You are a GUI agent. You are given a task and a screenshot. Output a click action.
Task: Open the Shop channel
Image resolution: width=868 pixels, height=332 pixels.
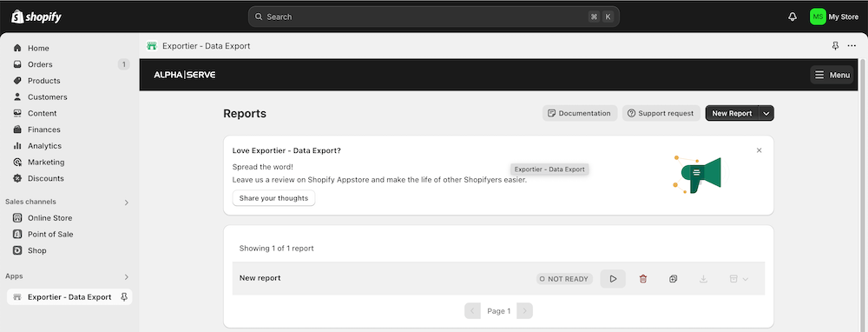pyautogui.click(x=37, y=250)
